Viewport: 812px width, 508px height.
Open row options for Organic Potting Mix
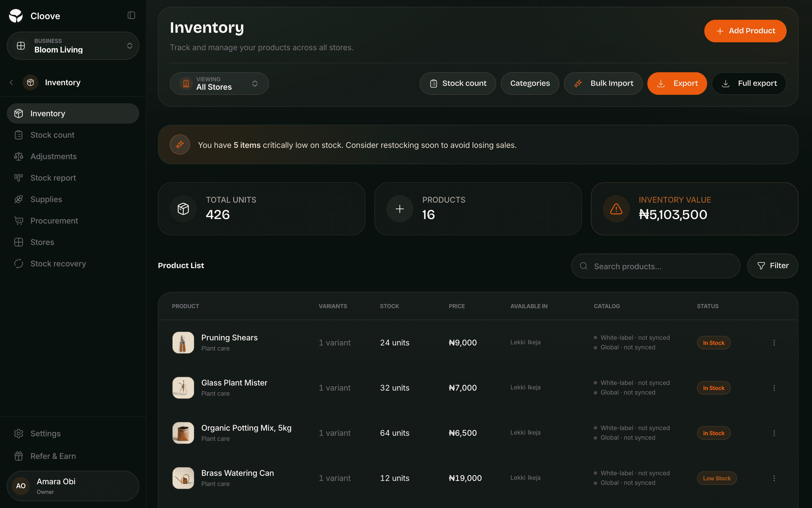774,433
